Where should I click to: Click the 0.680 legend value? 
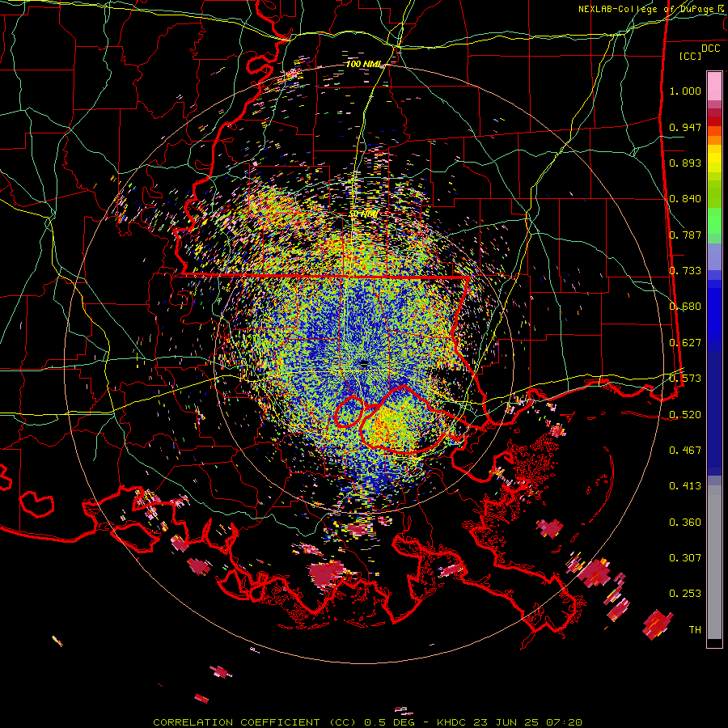click(685, 307)
